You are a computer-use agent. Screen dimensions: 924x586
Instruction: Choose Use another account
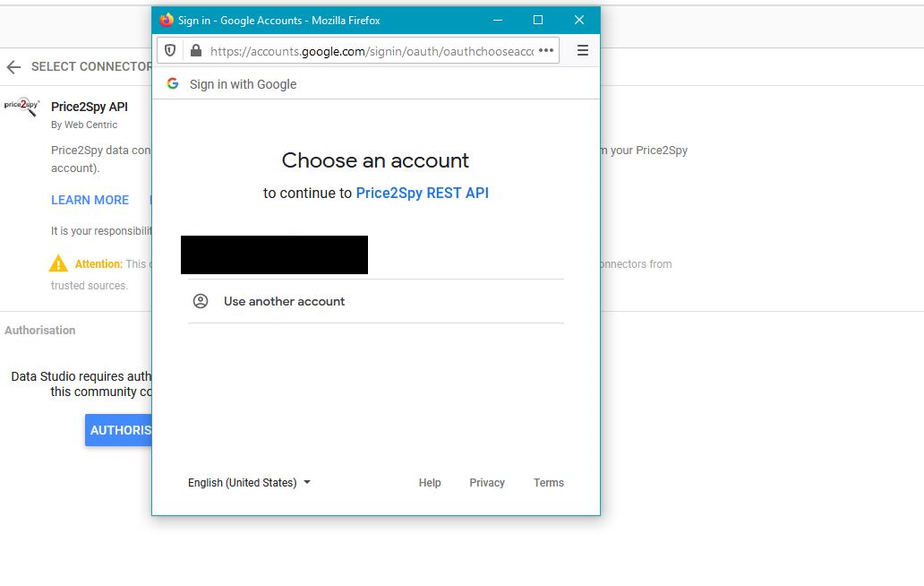(x=376, y=301)
